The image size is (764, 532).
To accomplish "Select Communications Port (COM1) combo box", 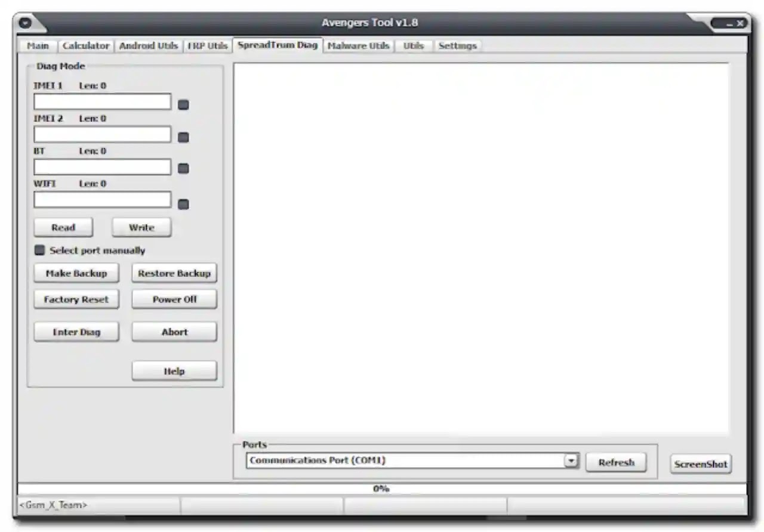I will [x=412, y=461].
